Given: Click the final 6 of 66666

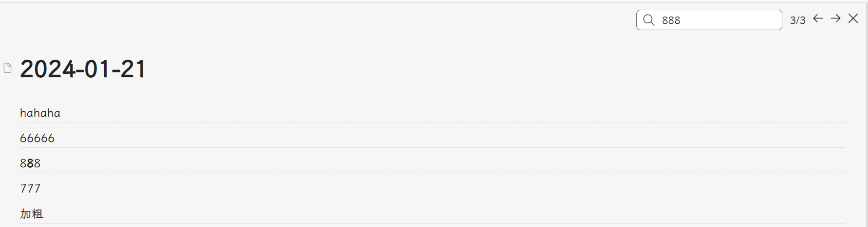Looking at the screenshot, I should [51, 139].
